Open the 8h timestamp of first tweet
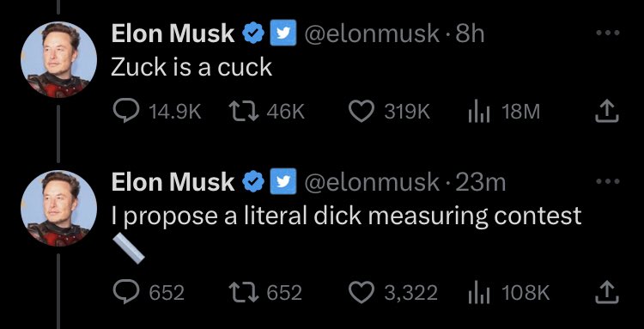644x329 pixels. [470, 34]
